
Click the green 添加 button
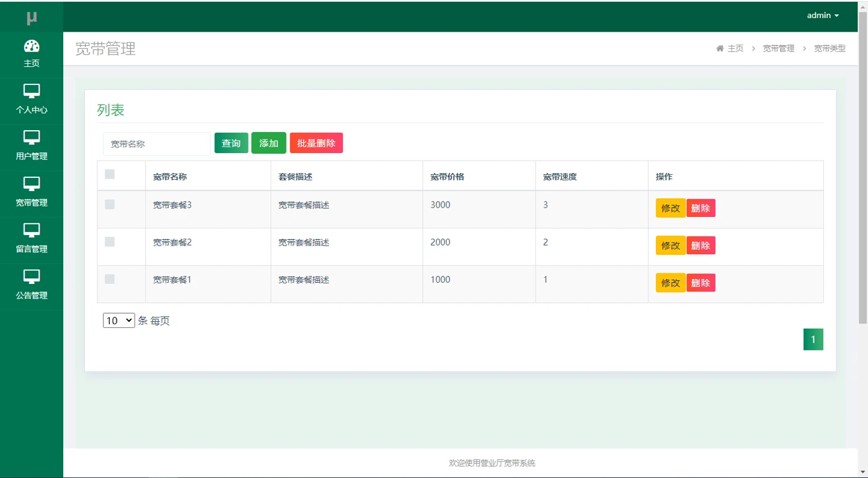point(268,143)
